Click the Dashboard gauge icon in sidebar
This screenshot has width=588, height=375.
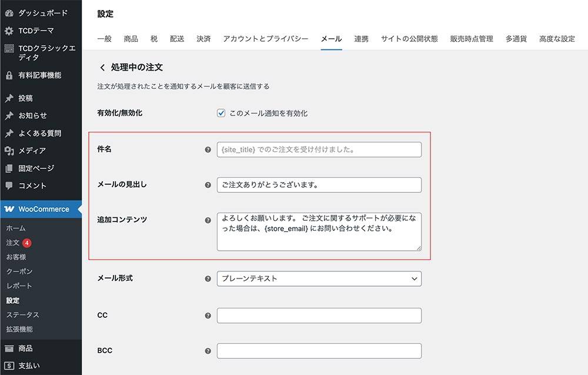pos(9,13)
